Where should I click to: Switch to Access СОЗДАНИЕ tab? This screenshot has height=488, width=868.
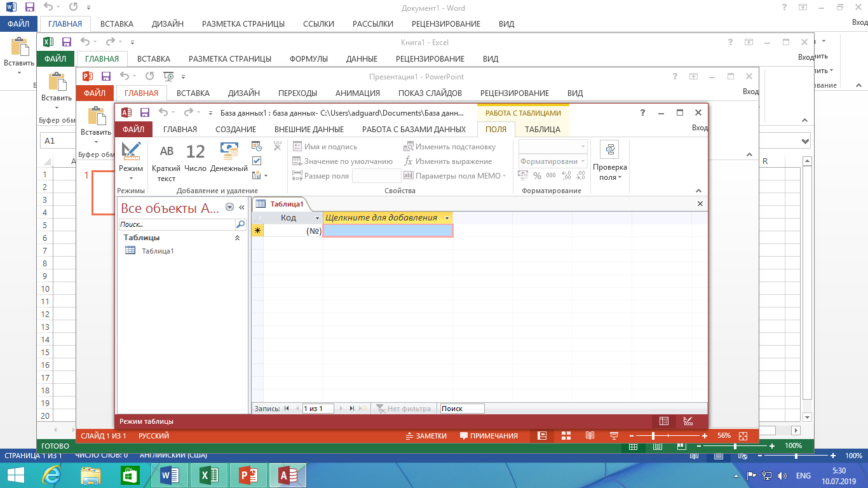[x=236, y=129]
